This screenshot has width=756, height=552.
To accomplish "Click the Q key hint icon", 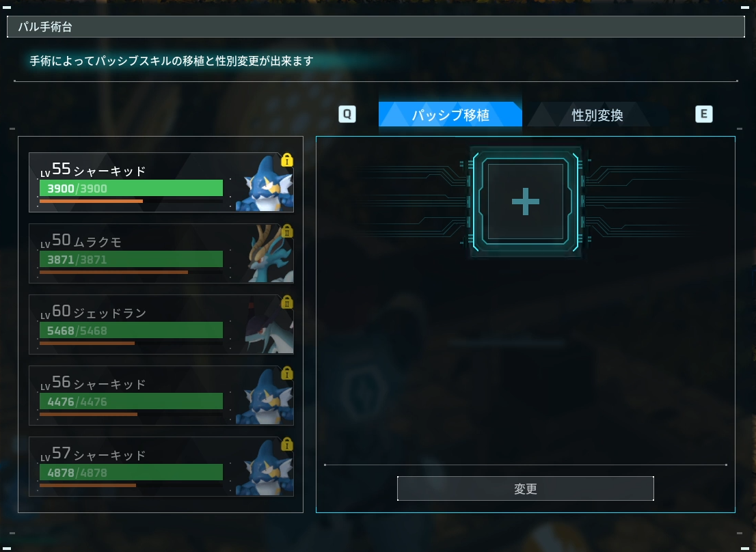I will pyautogui.click(x=347, y=114).
